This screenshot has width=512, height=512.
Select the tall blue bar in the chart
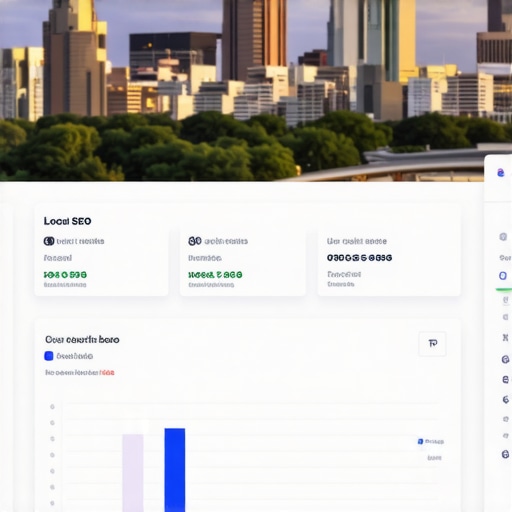tap(175, 470)
